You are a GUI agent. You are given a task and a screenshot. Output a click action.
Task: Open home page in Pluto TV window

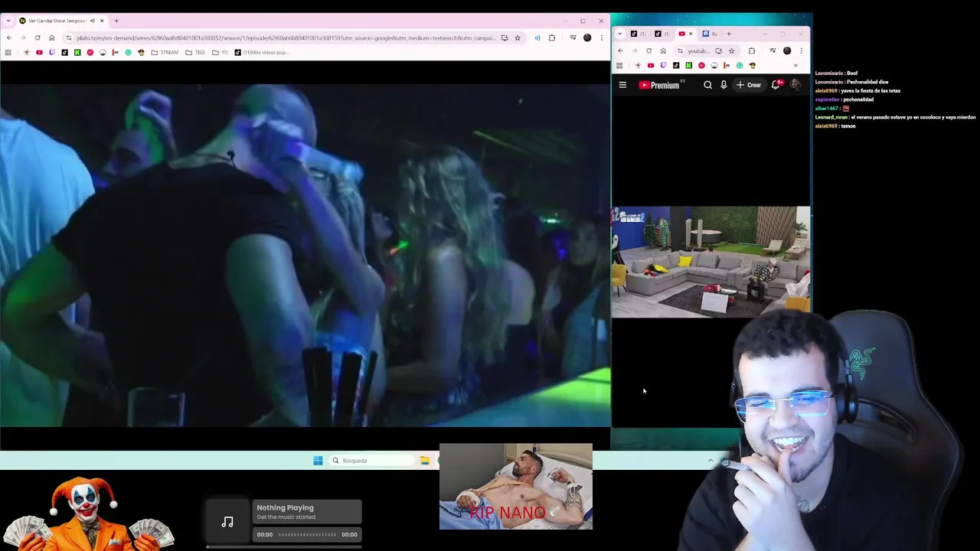(x=51, y=37)
